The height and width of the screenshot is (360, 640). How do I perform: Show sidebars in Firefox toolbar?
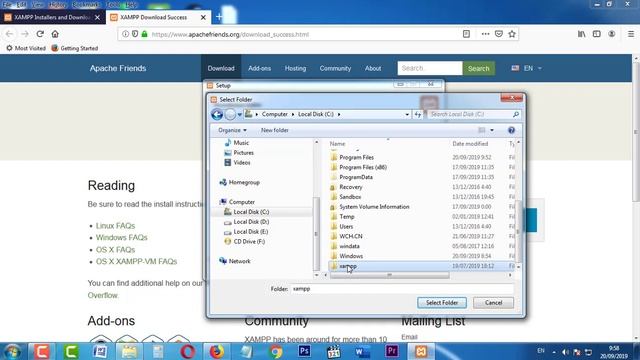596,34
